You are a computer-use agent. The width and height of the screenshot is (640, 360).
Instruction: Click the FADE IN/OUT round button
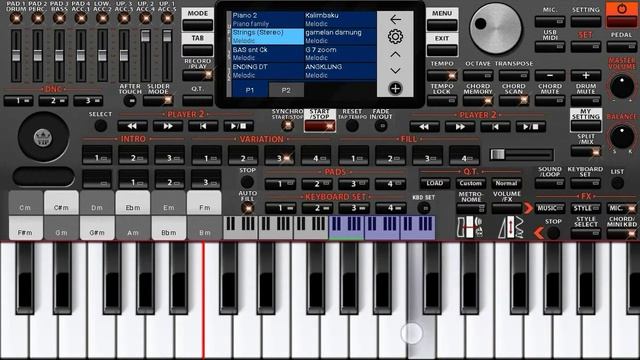[x=381, y=126]
